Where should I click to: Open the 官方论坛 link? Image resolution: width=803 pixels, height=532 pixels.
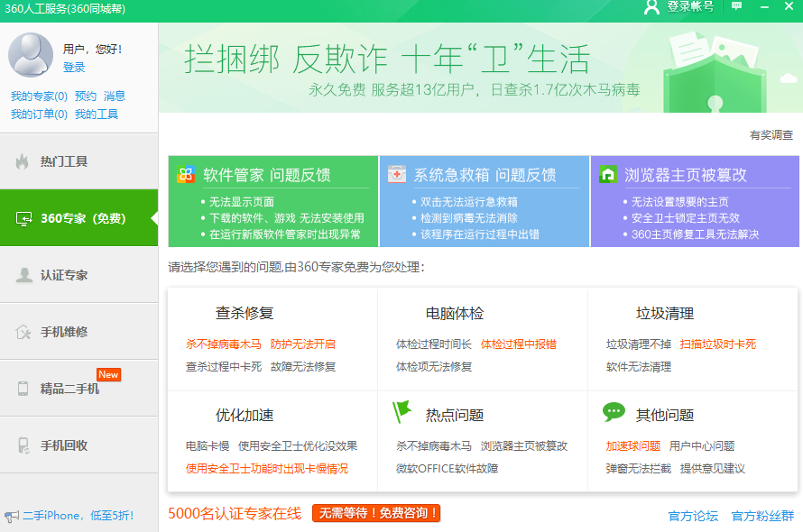tap(693, 516)
